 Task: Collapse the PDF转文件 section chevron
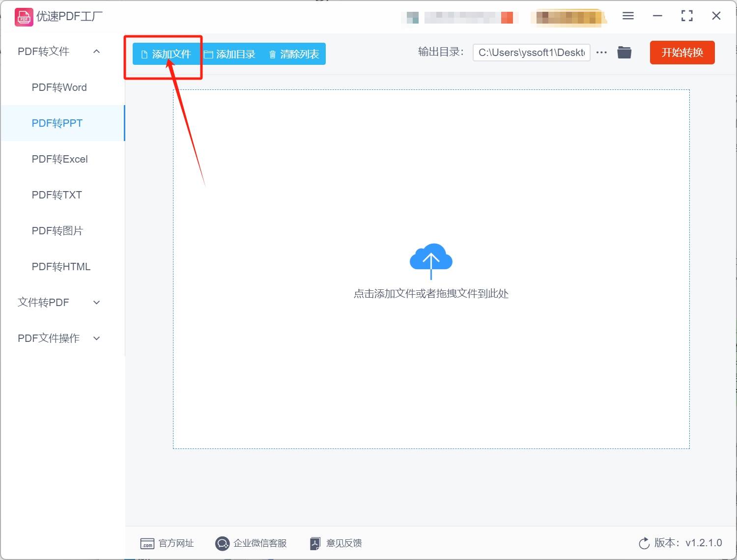(97, 52)
